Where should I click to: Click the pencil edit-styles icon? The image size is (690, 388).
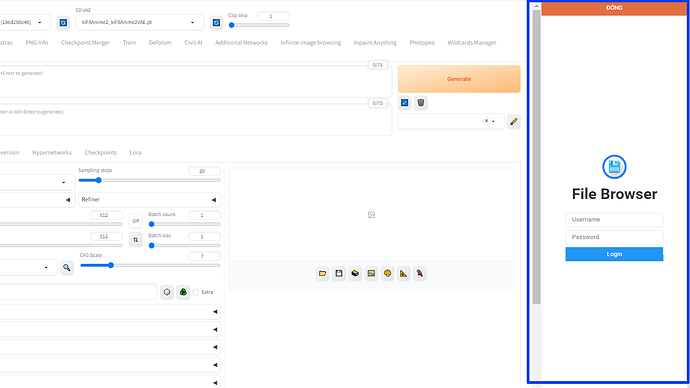coord(514,121)
